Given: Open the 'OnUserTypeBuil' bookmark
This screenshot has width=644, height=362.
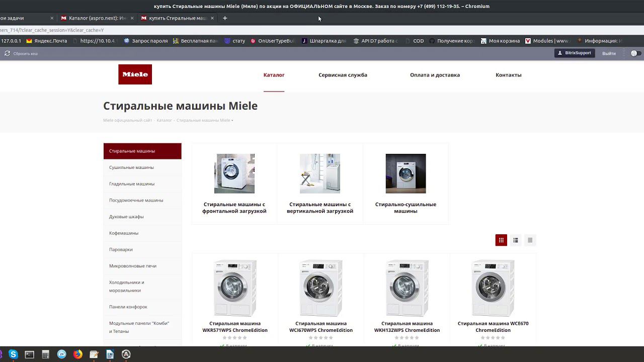Looking at the screenshot, I should click(x=273, y=41).
